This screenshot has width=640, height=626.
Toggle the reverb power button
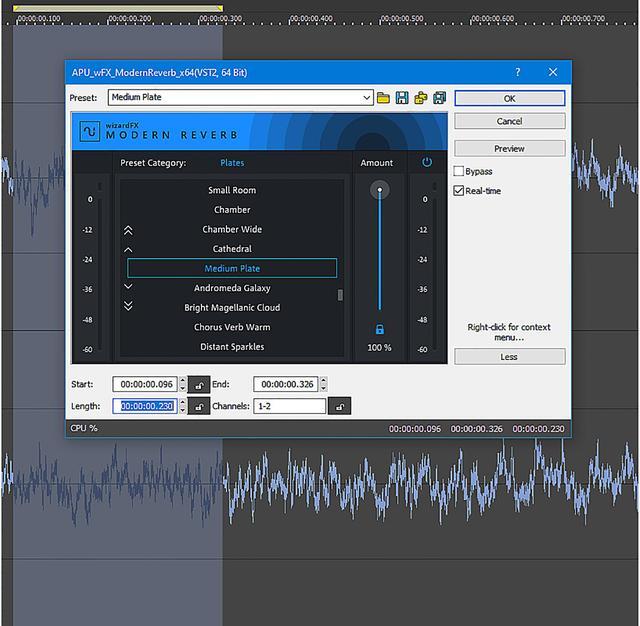[427, 162]
